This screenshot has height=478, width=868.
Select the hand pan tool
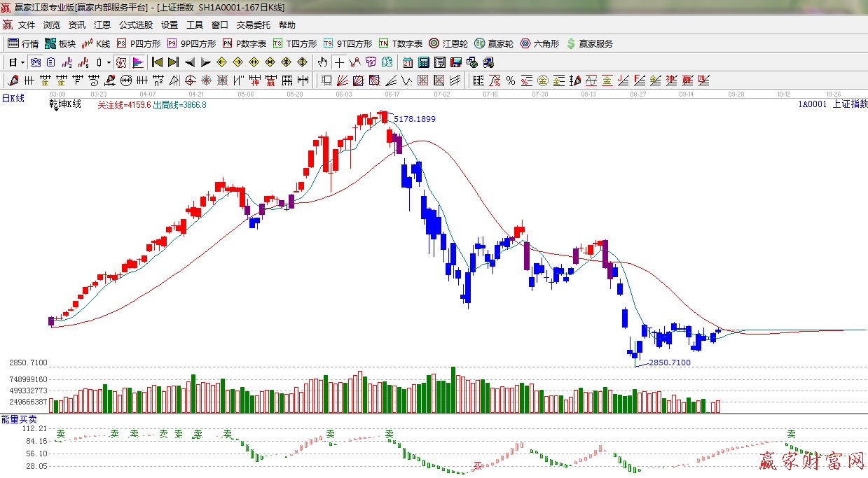322,62
